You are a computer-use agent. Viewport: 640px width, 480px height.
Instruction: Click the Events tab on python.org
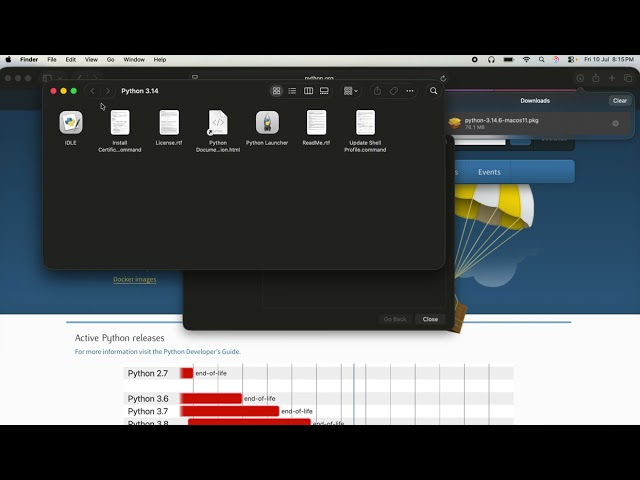click(x=489, y=172)
